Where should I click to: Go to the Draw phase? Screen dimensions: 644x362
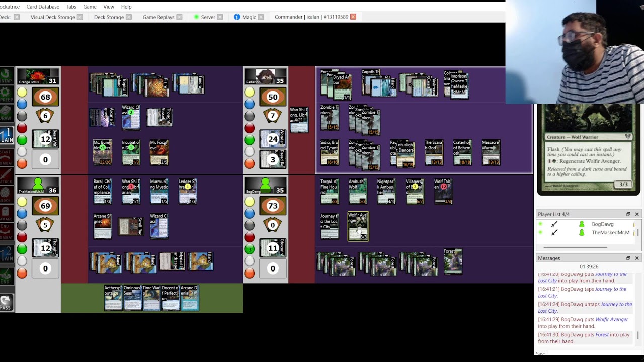point(6,114)
